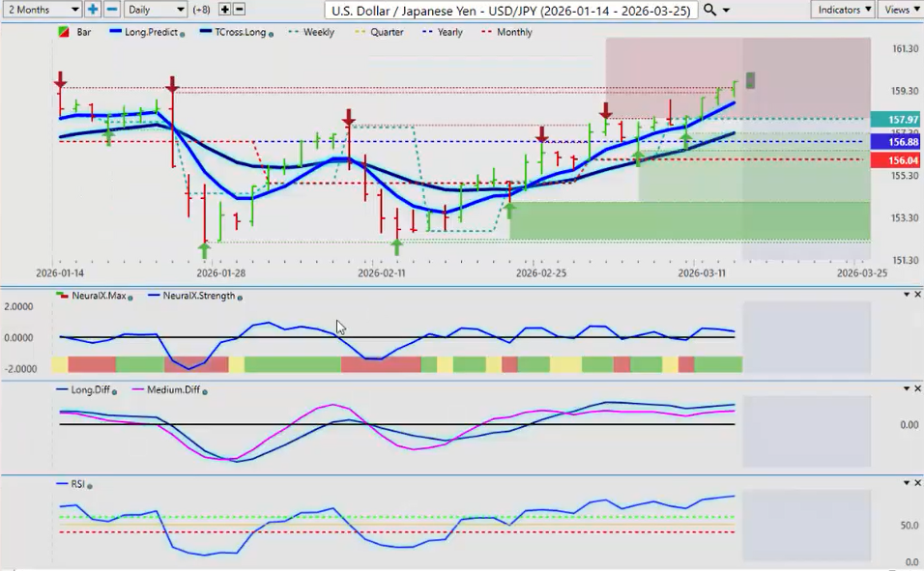Viewport: 924px width, 571px height.
Task: Click the Bar legend color swatch
Action: pos(64,32)
